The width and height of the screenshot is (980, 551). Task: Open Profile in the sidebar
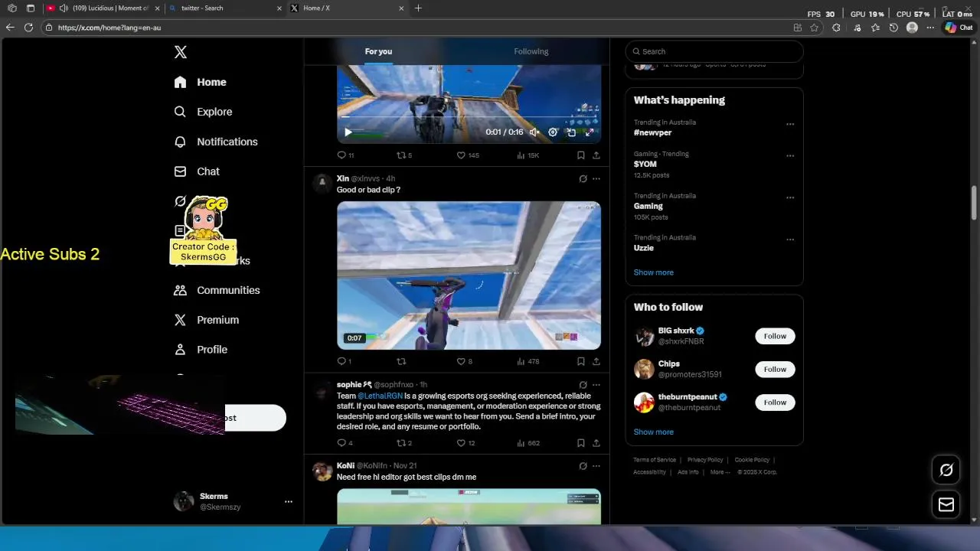coord(201,350)
